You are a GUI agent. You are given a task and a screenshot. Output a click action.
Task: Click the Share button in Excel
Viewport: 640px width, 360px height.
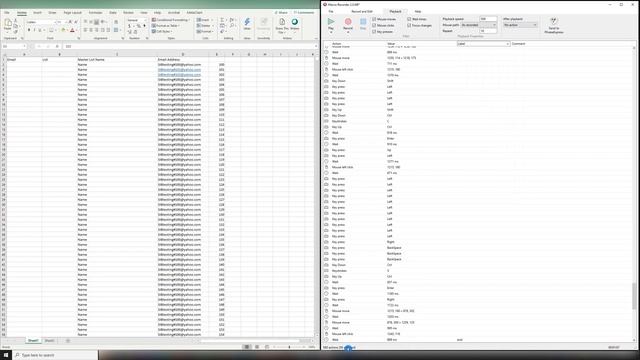(x=281, y=13)
